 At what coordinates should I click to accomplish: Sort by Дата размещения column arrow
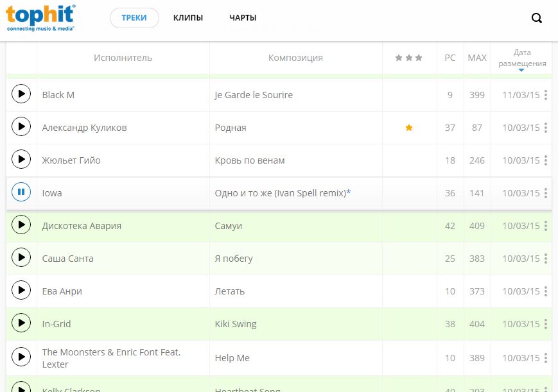[x=521, y=70]
